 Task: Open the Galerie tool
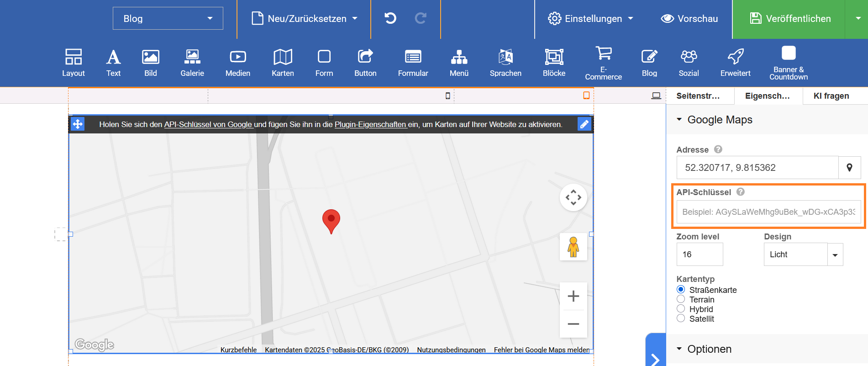pos(192,63)
